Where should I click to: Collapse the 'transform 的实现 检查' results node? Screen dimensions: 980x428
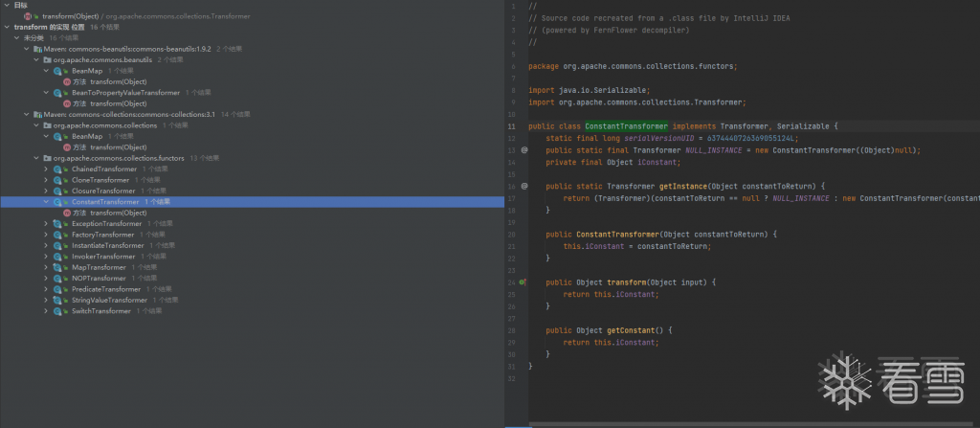point(8,27)
